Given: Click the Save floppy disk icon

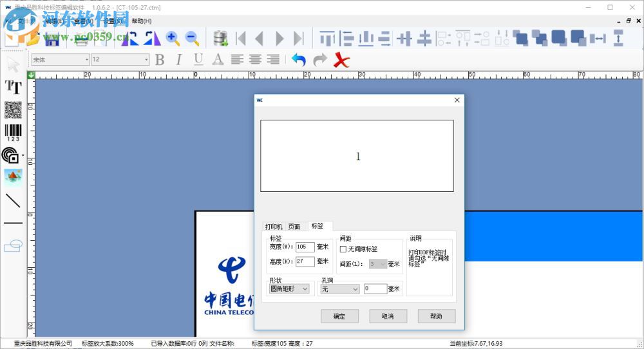Looking at the screenshot, I should click(x=52, y=39).
